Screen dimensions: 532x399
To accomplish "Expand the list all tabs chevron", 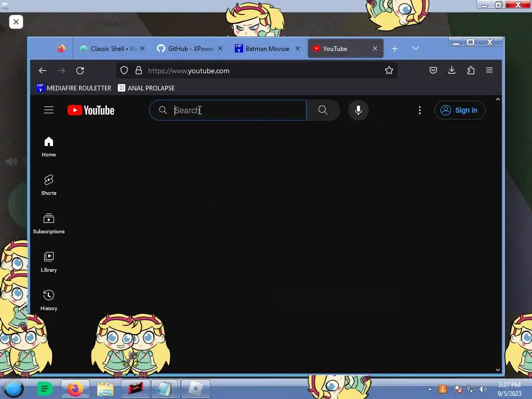I will pos(416,48).
